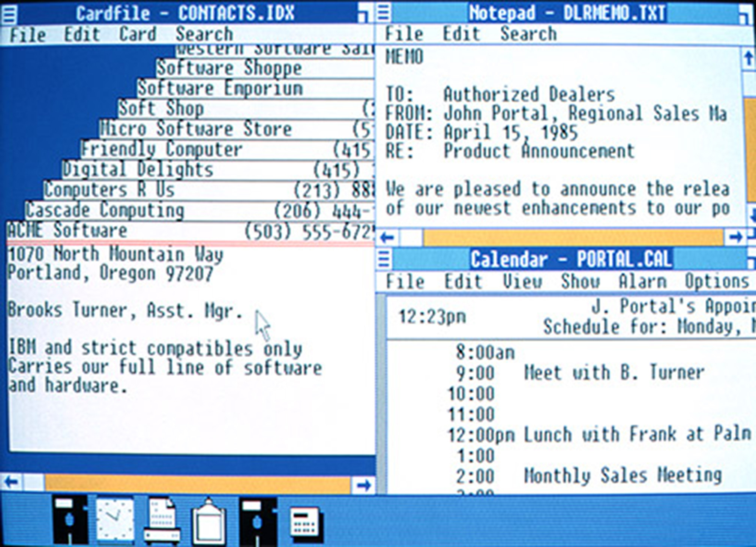Open Calendar's control-menu box
The width and height of the screenshot is (756, 547).
point(384,258)
